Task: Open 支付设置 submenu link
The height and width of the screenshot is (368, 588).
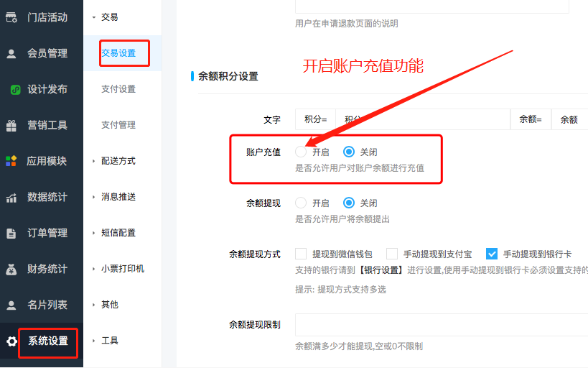Action: click(x=118, y=89)
